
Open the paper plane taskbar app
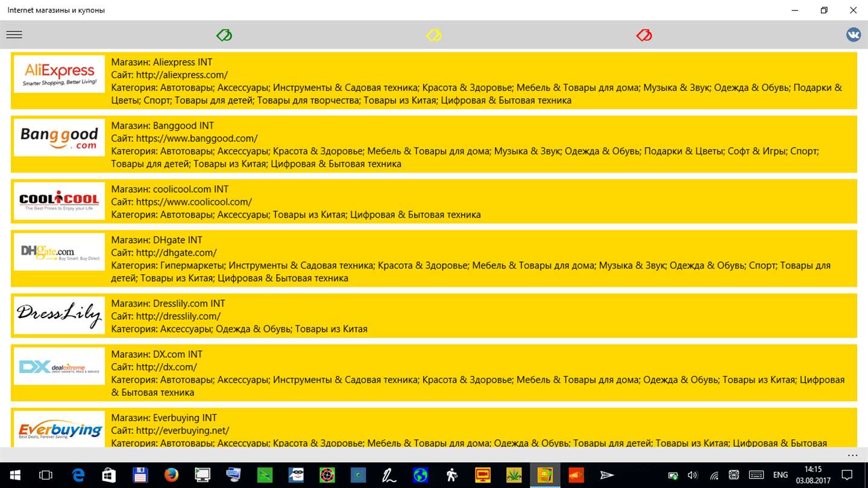607,475
